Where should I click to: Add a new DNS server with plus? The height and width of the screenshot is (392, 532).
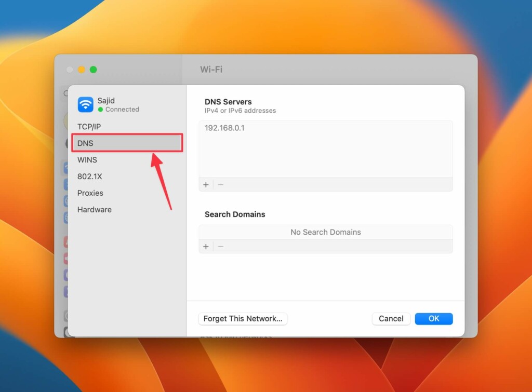[206, 185]
